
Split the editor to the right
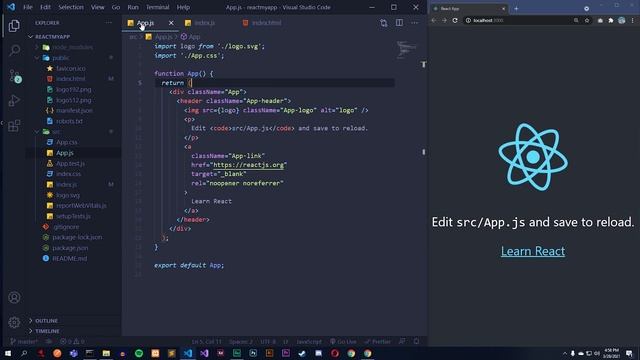[399, 23]
